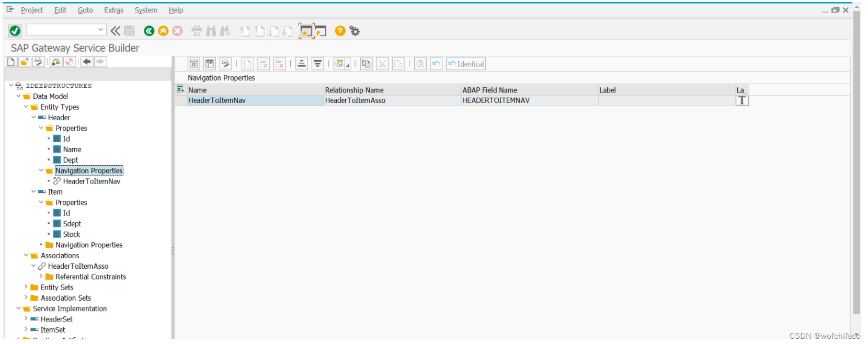Image resolution: width=868 pixels, height=344 pixels.
Task: Open the Goto menu
Action: (x=85, y=10)
